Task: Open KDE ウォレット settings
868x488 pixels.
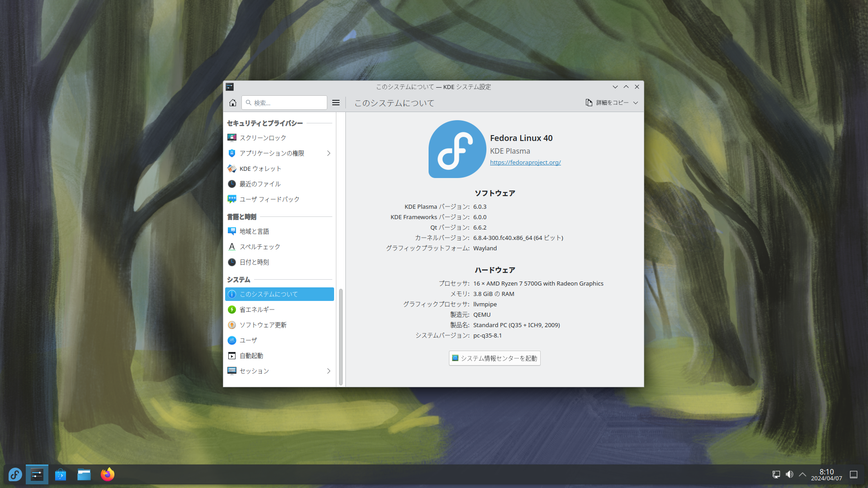Action: [260, 169]
